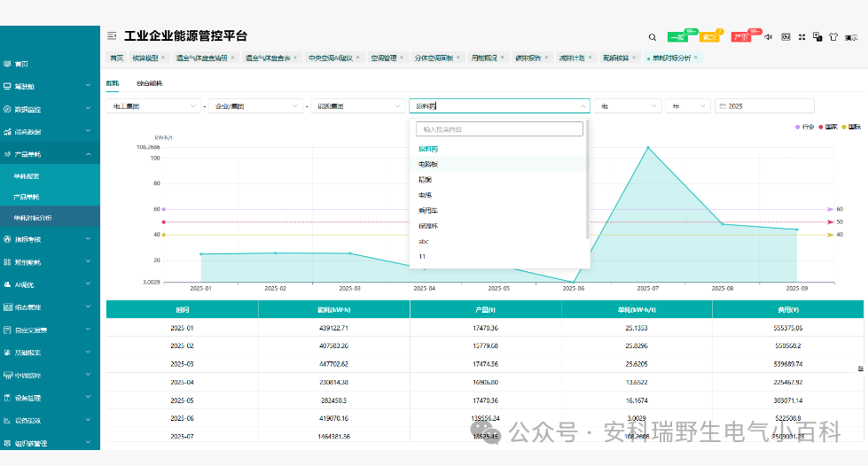The image size is (868, 466).
Task: Switch to the 首页 page tab
Action: click(x=116, y=58)
